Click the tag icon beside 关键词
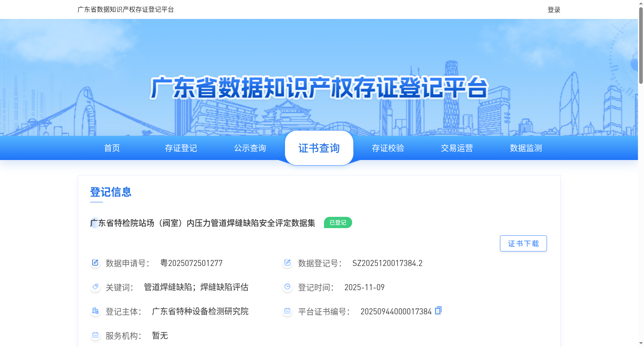Image resolution: width=644 pixels, height=347 pixels. click(95, 287)
